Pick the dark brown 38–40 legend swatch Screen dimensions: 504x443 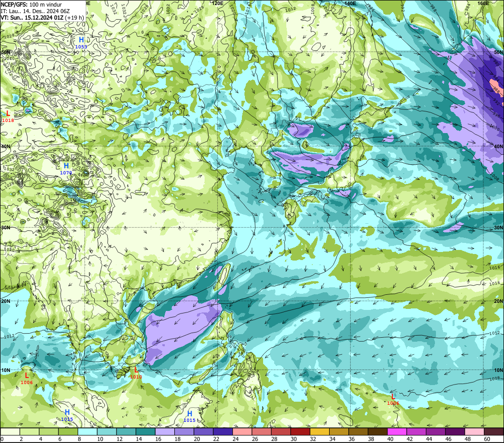pyautogui.click(x=377, y=431)
